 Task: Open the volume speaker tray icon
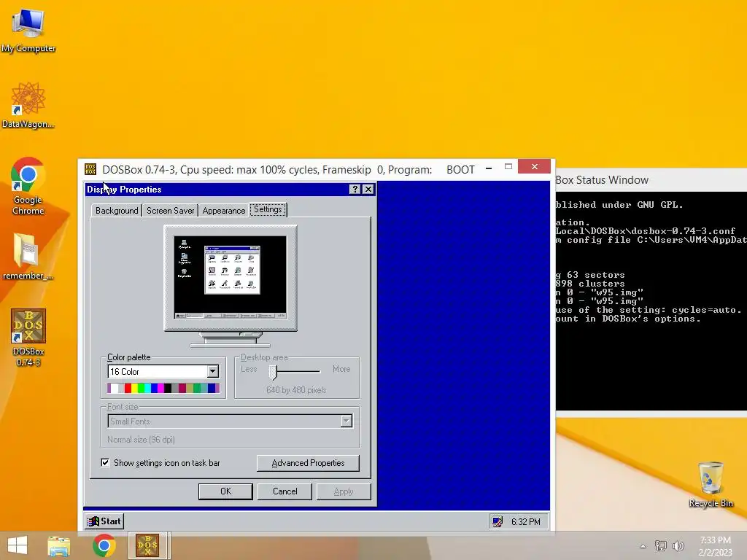(678, 545)
